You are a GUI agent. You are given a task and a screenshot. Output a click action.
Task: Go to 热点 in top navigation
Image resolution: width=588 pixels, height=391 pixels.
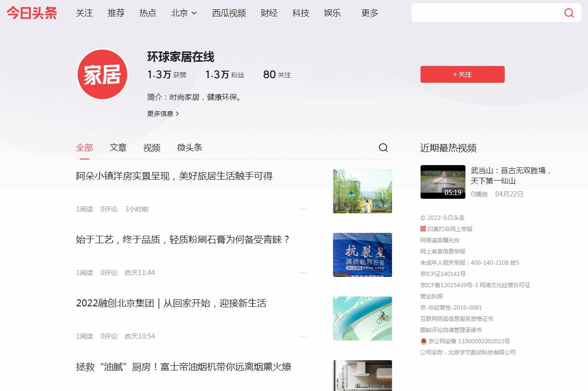point(148,13)
